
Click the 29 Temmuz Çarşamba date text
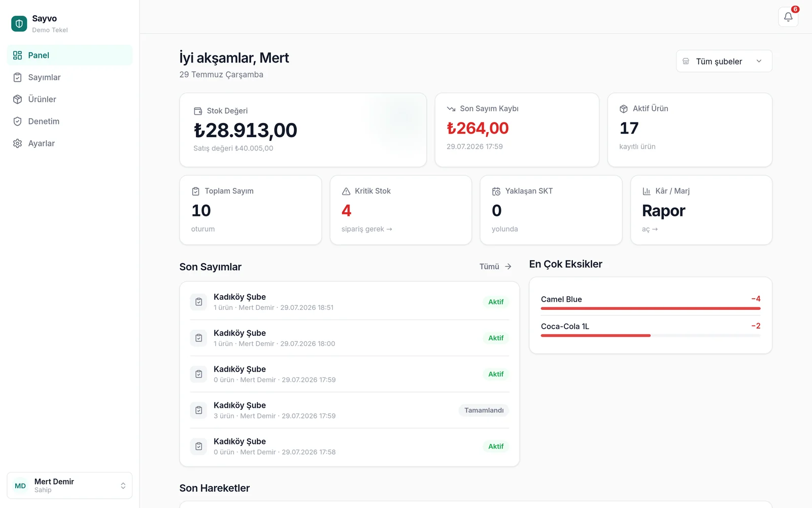tap(221, 75)
